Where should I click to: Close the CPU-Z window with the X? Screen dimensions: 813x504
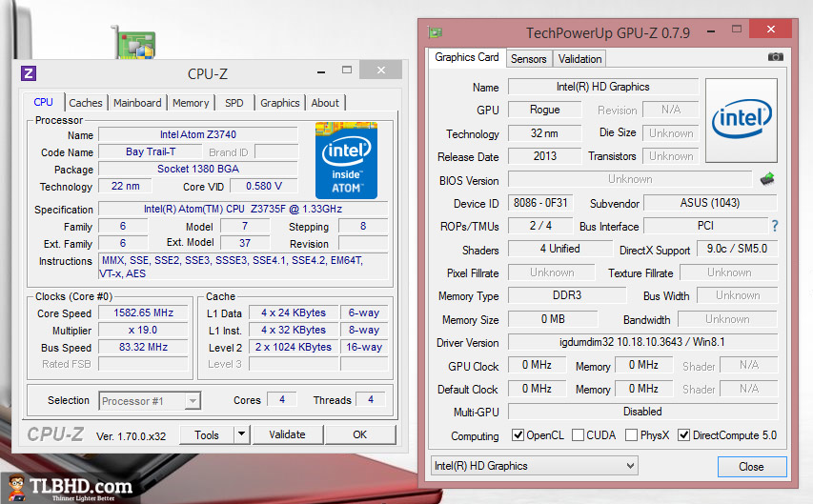click(x=380, y=70)
